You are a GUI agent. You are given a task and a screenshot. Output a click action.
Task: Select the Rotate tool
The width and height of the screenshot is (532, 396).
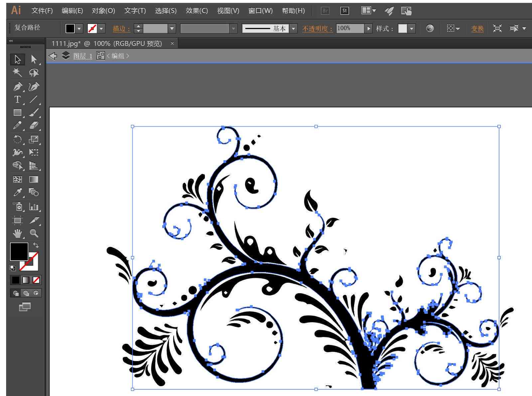(x=17, y=139)
